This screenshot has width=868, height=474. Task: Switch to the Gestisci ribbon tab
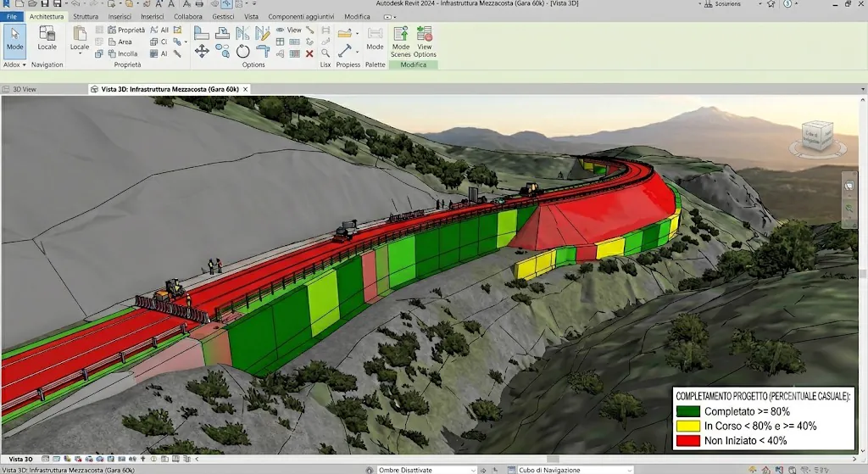223,17
